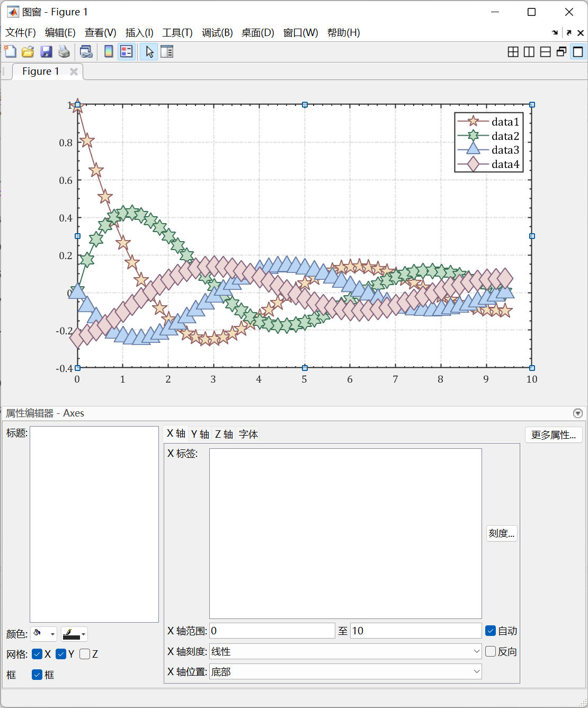
Task: Arrange figures stacked top/bottom
Action: (x=546, y=51)
